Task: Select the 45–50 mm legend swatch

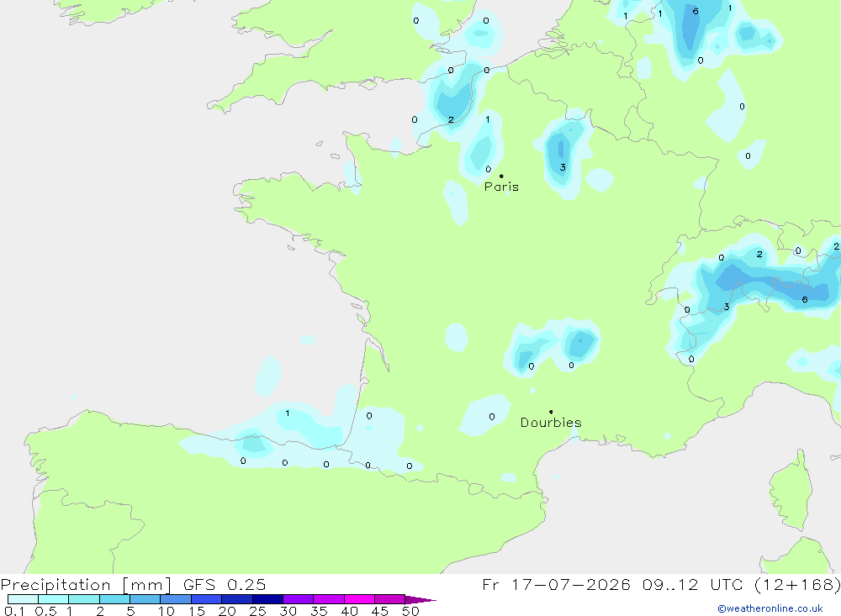Action: point(390,599)
